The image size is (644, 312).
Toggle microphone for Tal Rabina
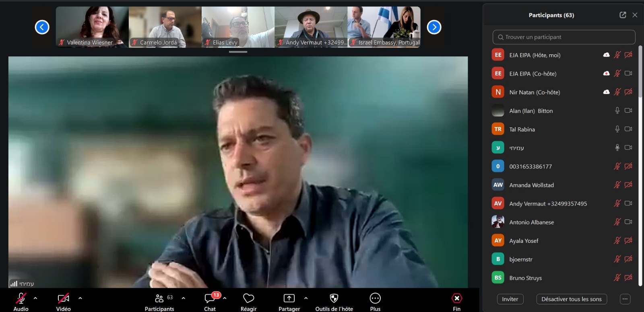click(617, 129)
